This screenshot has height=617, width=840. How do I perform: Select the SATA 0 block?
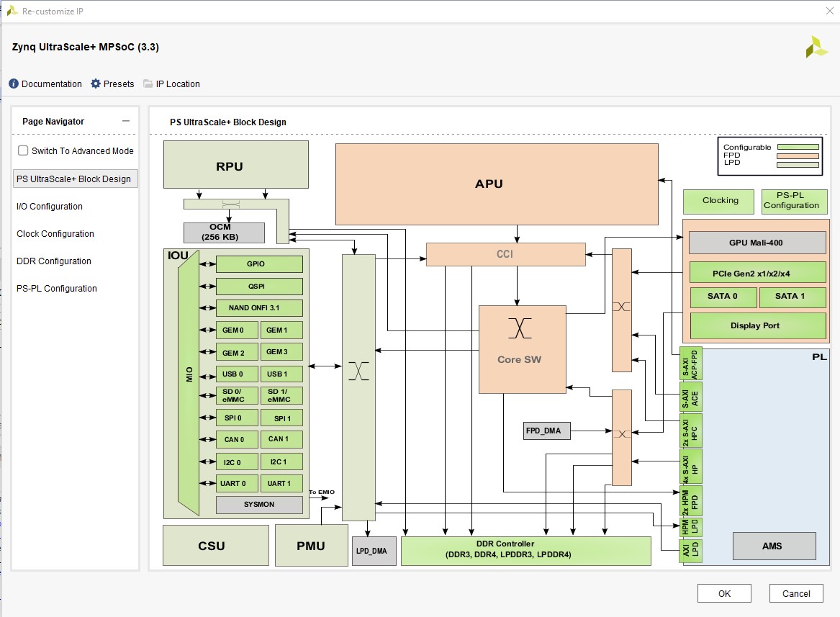coord(723,297)
